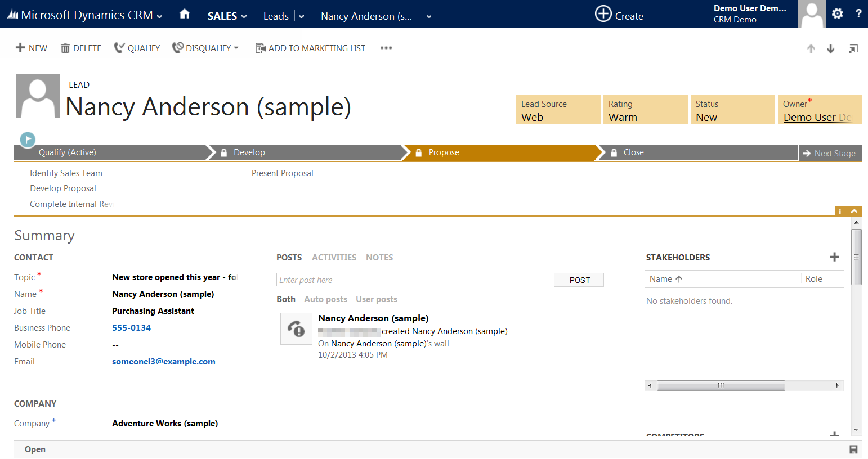Collapse the process bar chevron
868x459 pixels.
pos(854,211)
